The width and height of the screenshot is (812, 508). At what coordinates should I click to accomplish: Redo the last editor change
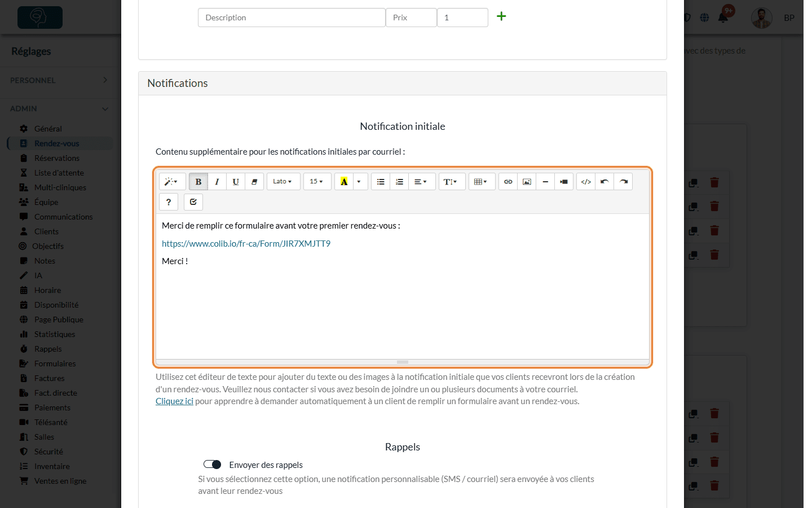click(623, 182)
